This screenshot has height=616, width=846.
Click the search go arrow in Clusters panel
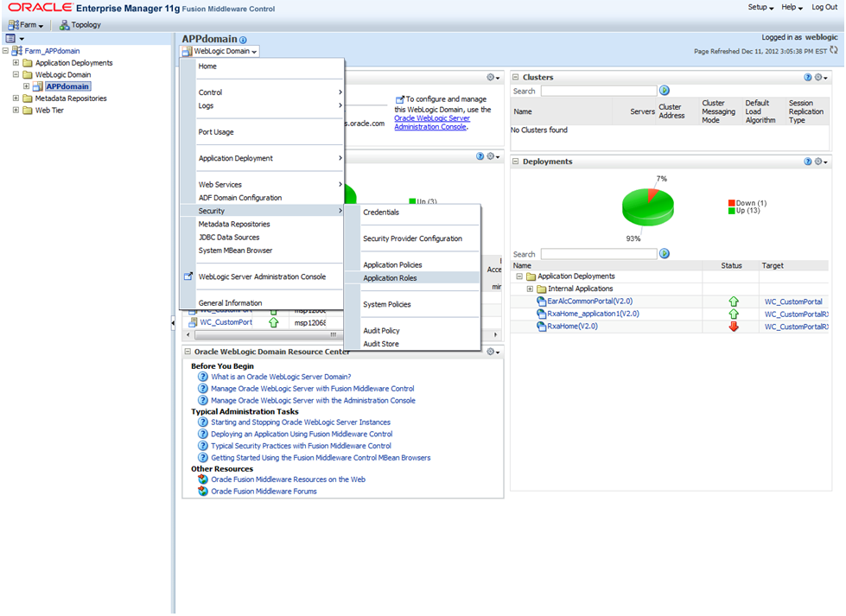(x=664, y=90)
